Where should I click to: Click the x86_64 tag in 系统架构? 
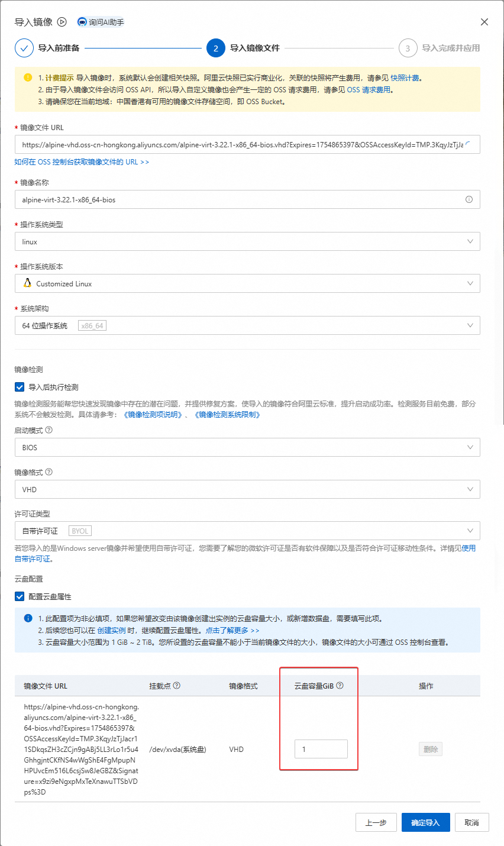(x=92, y=325)
